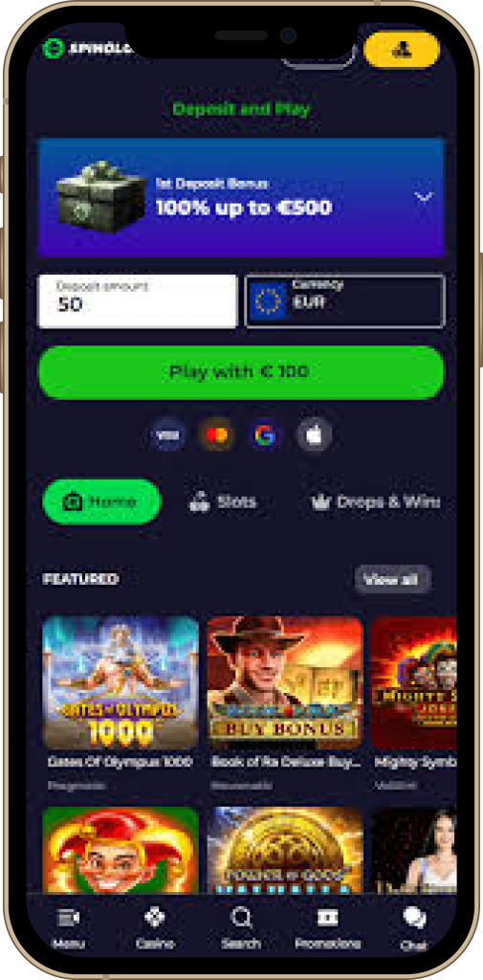Click View all for Featured games
The height and width of the screenshot is (980, 483).
(392, 579)
